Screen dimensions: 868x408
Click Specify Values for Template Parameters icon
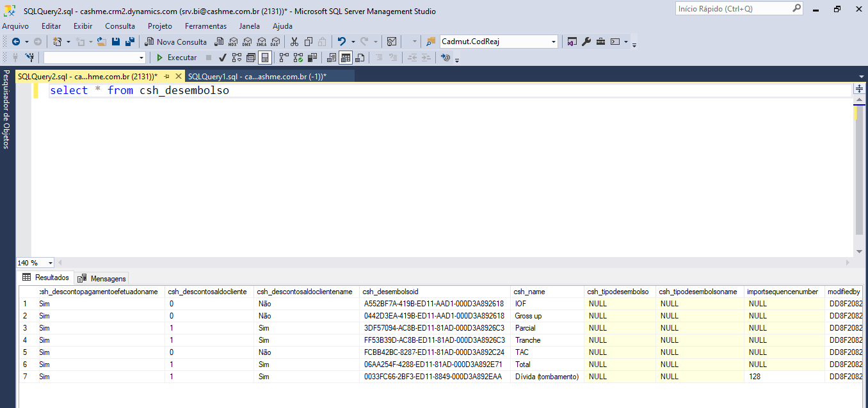(446, 58)
